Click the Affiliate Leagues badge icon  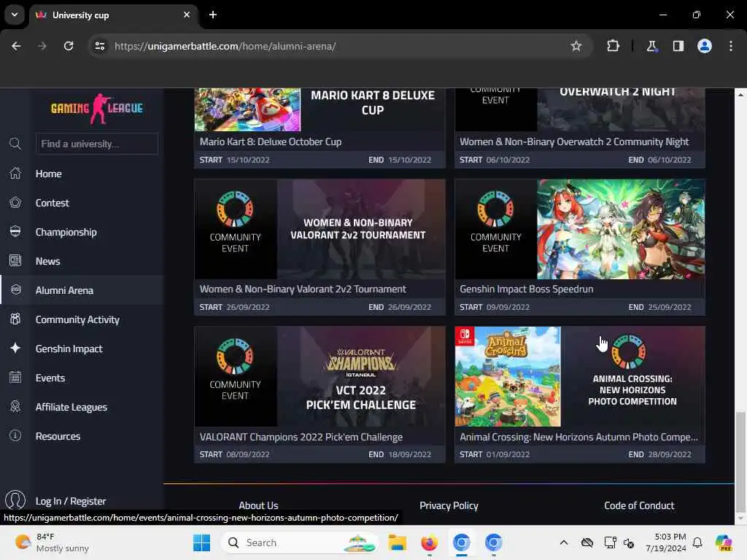pos(15,406)
